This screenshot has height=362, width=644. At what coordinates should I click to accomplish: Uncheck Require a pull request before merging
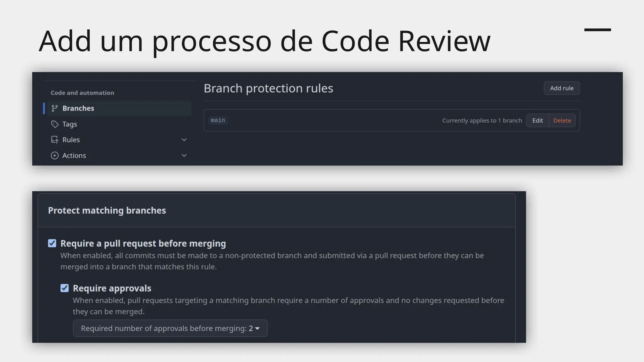click(52, 243)
